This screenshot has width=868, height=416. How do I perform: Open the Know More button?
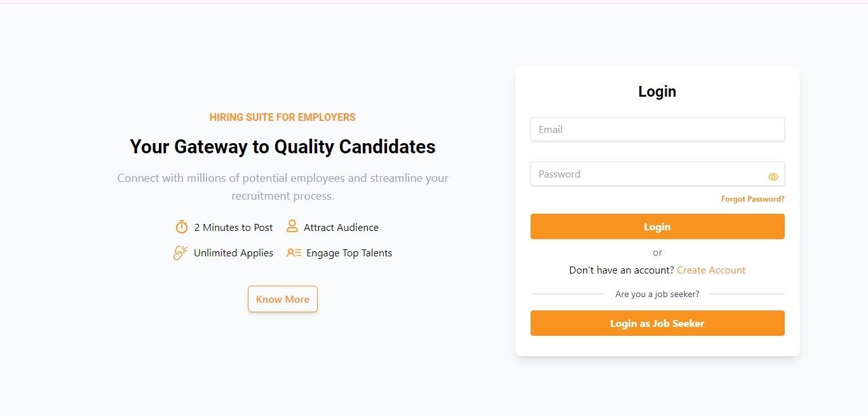click(283, 299)
